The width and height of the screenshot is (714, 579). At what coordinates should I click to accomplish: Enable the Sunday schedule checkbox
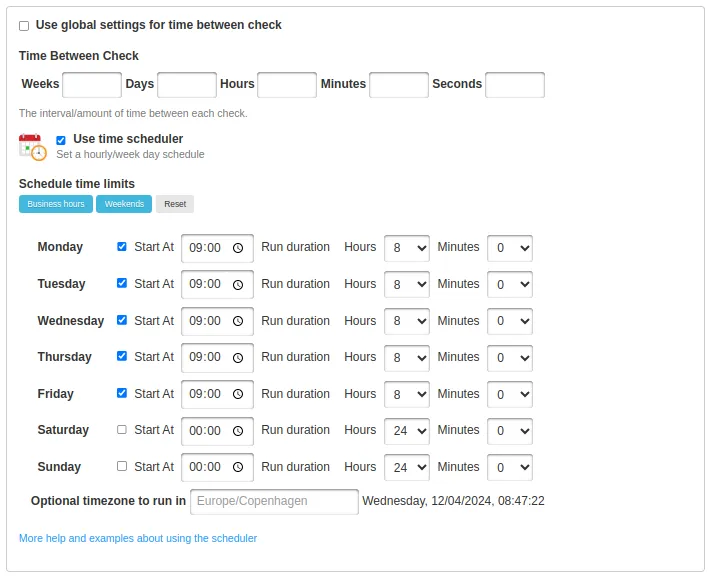click(x=122, y=466)
